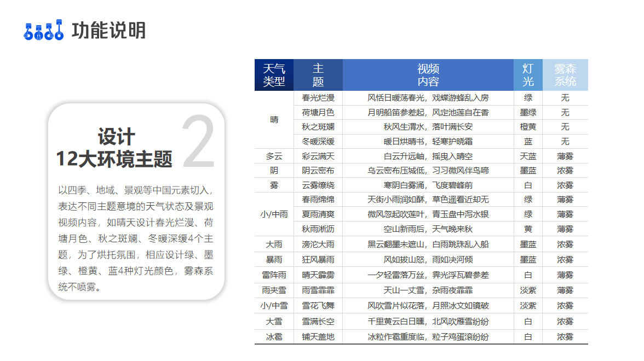
Task: Click the large gray number 2
Action: point(198,142)
